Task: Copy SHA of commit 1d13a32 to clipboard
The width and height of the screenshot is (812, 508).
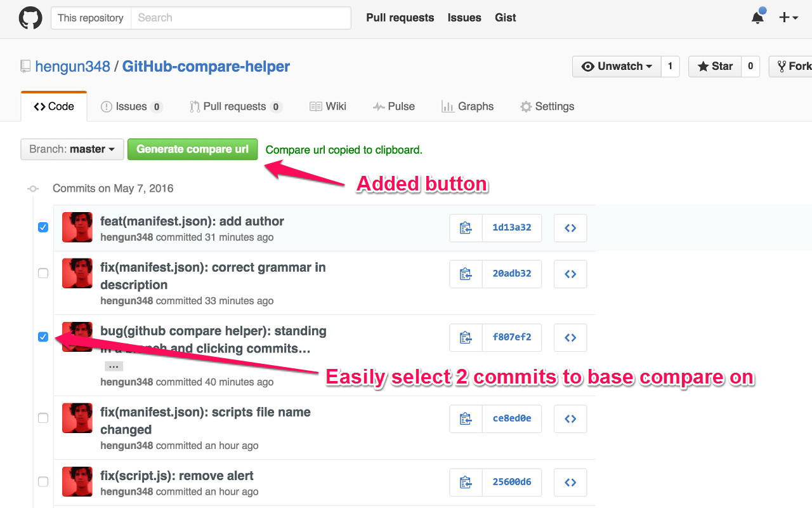Action: [466, 228]
